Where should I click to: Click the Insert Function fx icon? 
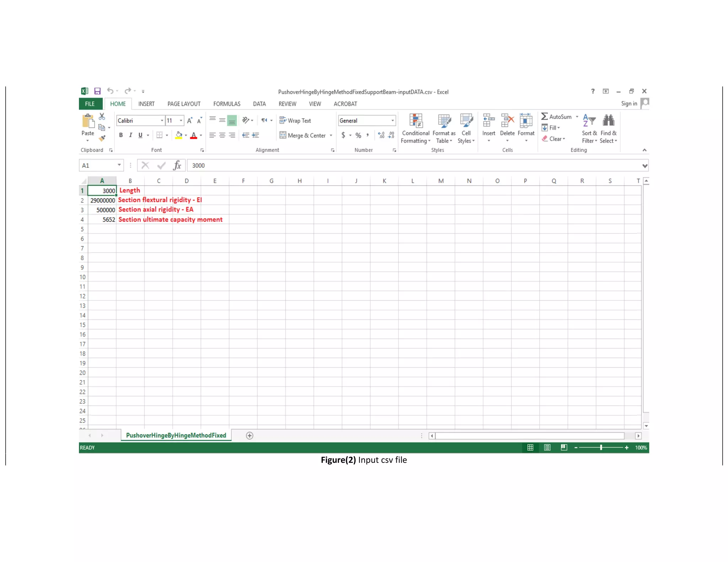tap(177, 165)
